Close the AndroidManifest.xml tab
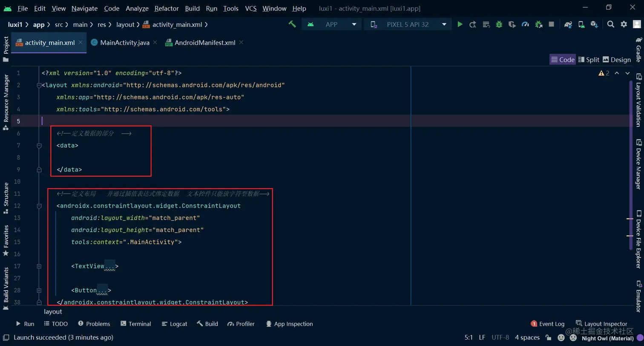Viewport: 644px width, 346px height. (241, 43)
